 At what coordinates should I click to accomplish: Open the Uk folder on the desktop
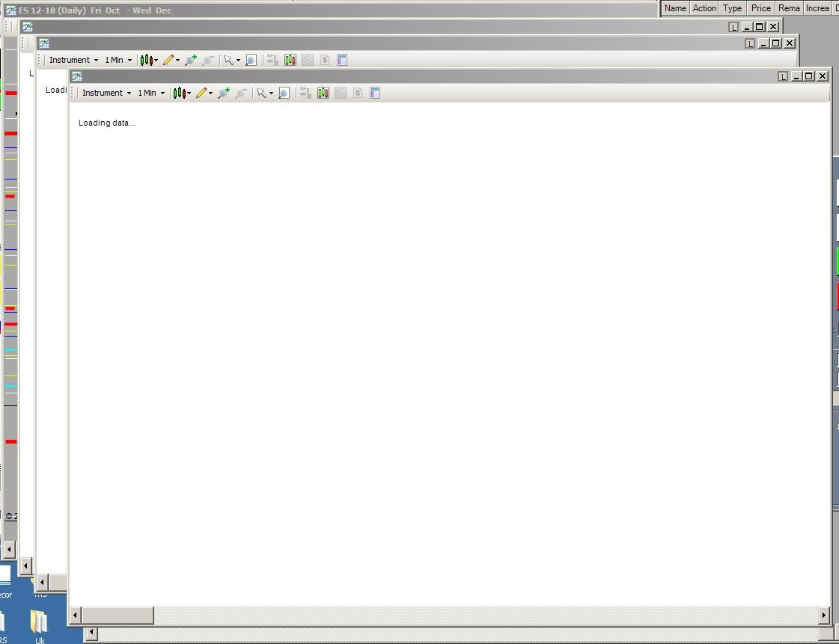(x=40, y=627)
